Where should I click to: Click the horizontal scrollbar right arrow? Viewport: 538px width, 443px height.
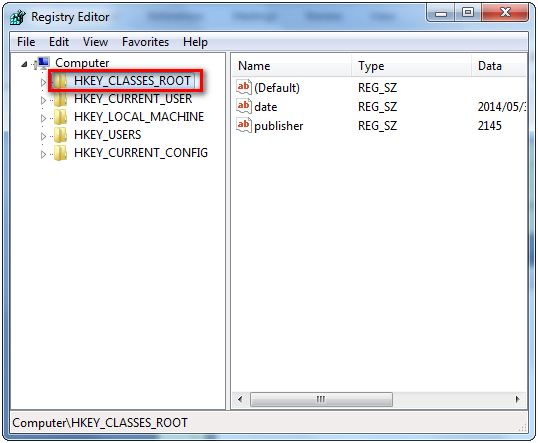[518, 399]
